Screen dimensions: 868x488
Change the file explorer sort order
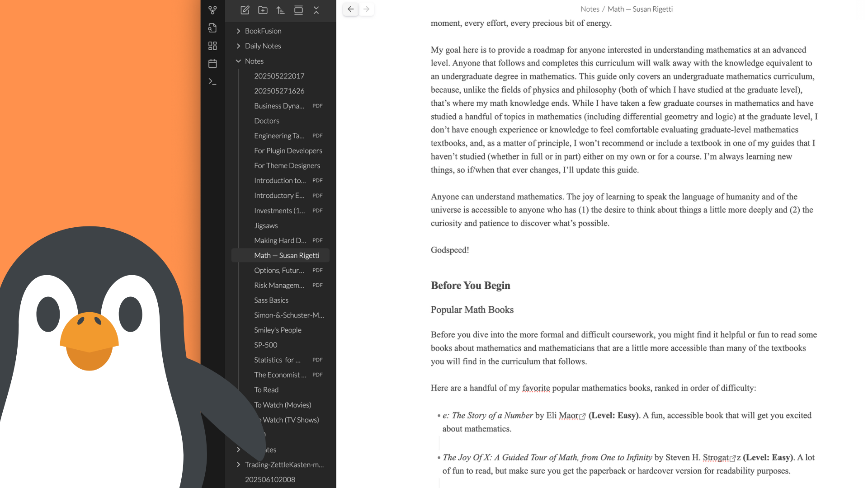point(280,10)
